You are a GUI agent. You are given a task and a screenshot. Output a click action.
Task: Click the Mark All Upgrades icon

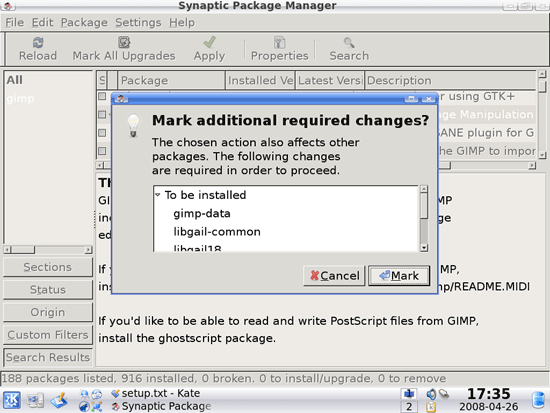click(124, 42)
